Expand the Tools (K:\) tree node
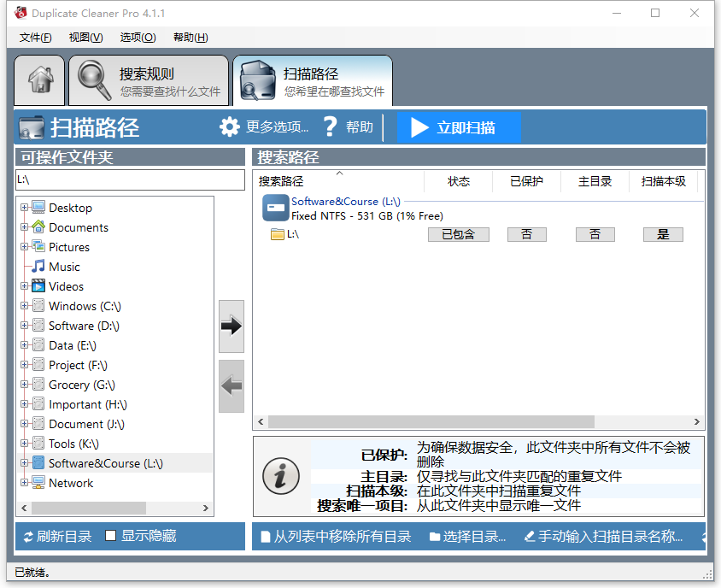 coord(25,444)
